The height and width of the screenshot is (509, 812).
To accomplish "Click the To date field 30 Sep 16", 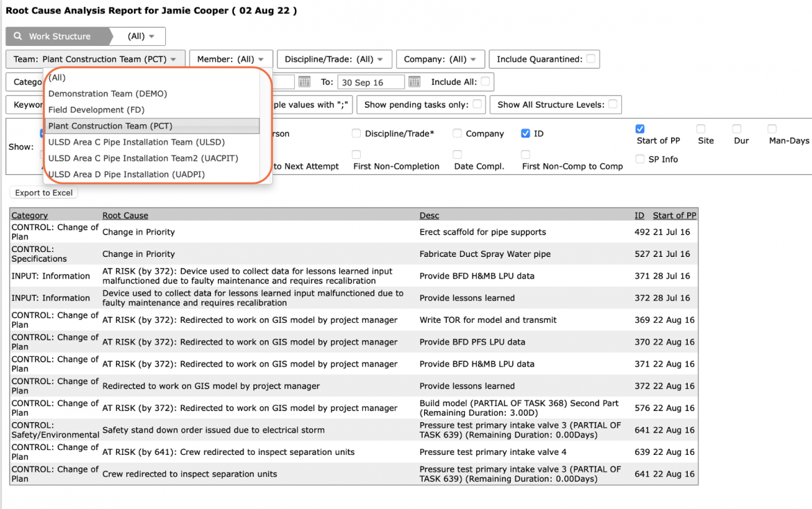I will tap(371, 82).
